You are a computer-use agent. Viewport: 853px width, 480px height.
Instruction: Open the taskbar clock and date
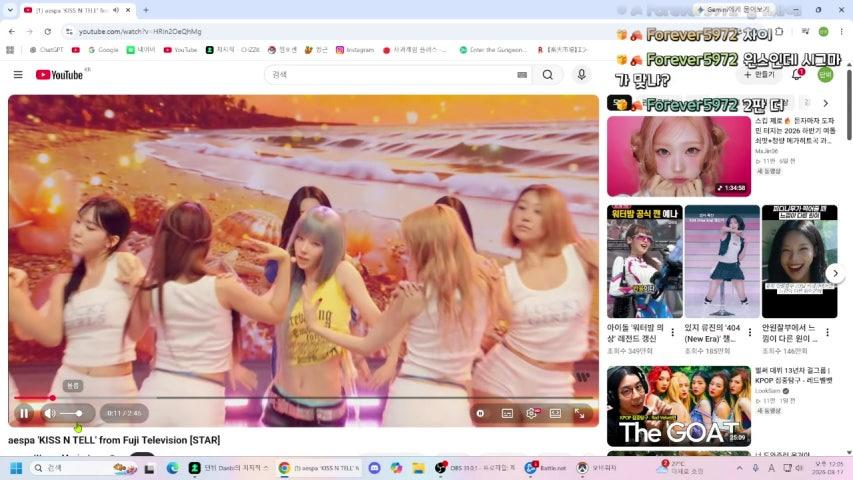click(x=828, y=468)
